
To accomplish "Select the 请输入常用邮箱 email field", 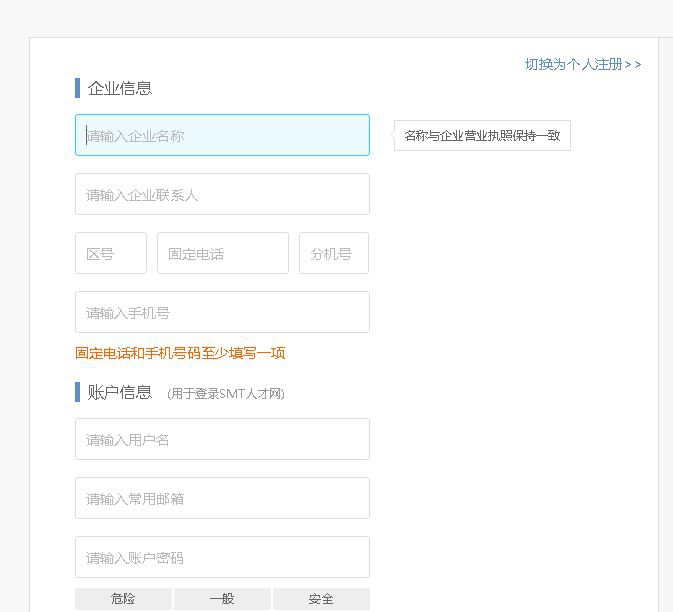I will pos(222,498).
